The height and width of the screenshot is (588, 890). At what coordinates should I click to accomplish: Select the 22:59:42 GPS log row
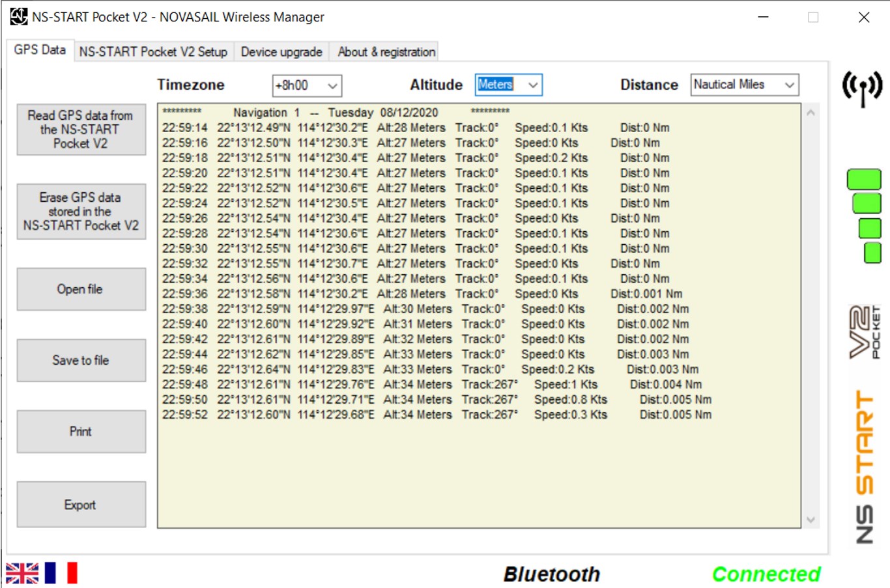[425, 339]
